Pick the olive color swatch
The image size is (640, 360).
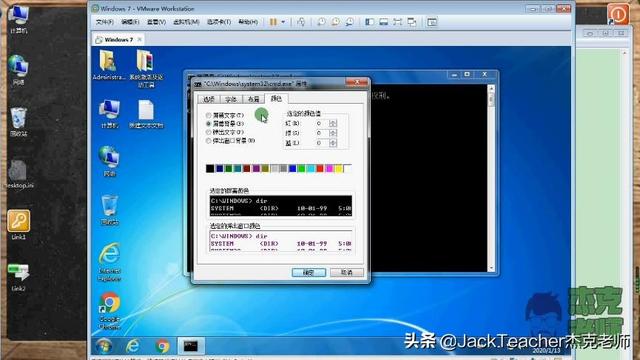pos(265,168)
